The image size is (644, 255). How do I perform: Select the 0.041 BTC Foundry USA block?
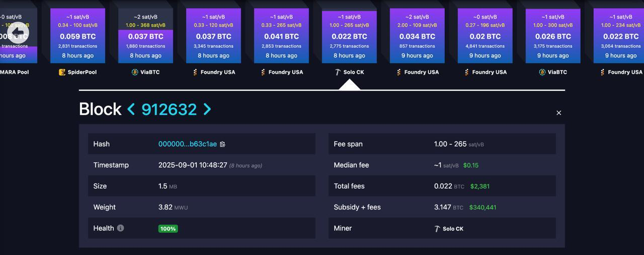(x=281, y=36)
